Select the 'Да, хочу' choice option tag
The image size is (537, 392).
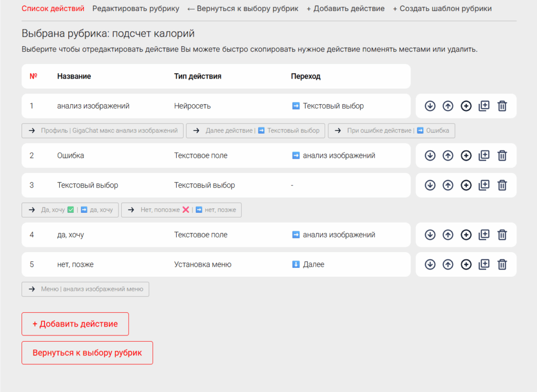(70, 210)
